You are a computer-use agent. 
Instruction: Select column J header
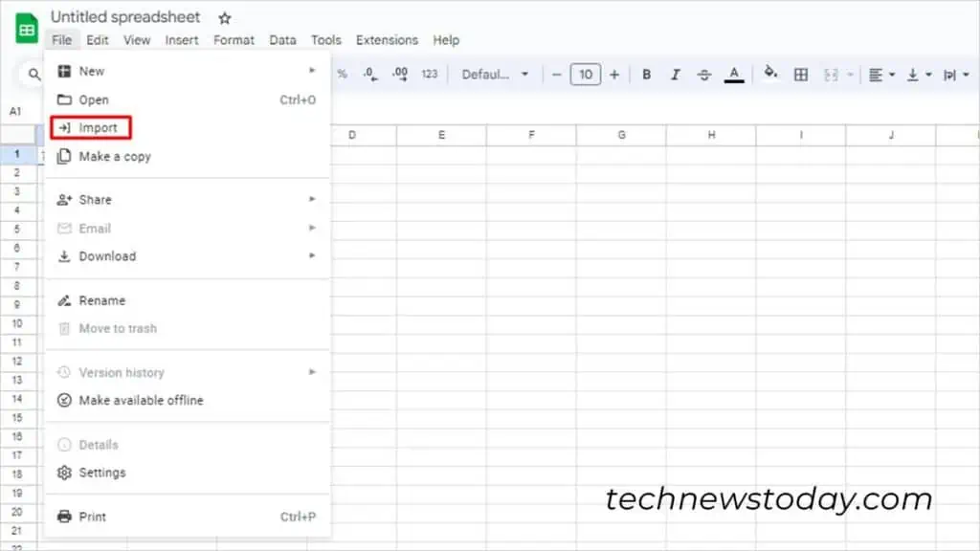coord(891,135)
